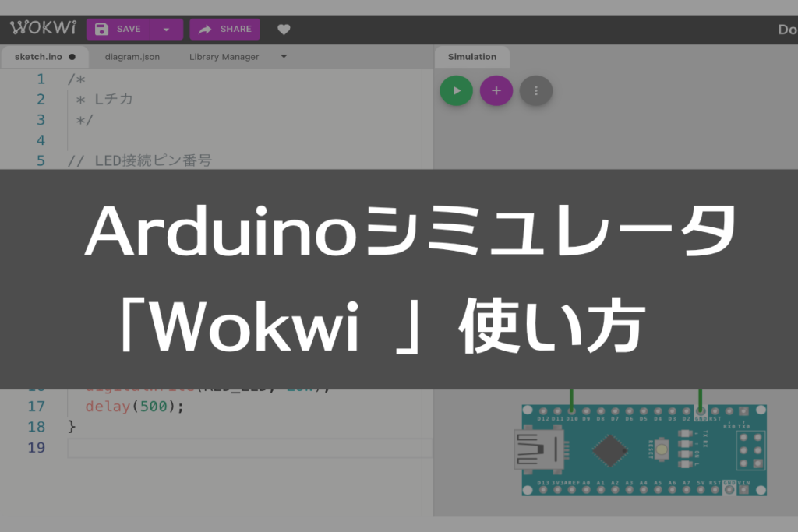Add a new part using the purple plus icon

(496, 90)
